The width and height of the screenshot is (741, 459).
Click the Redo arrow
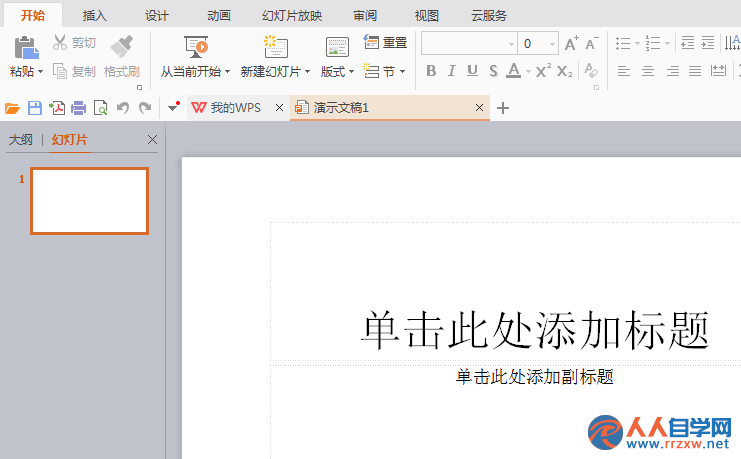coord(145,108)
